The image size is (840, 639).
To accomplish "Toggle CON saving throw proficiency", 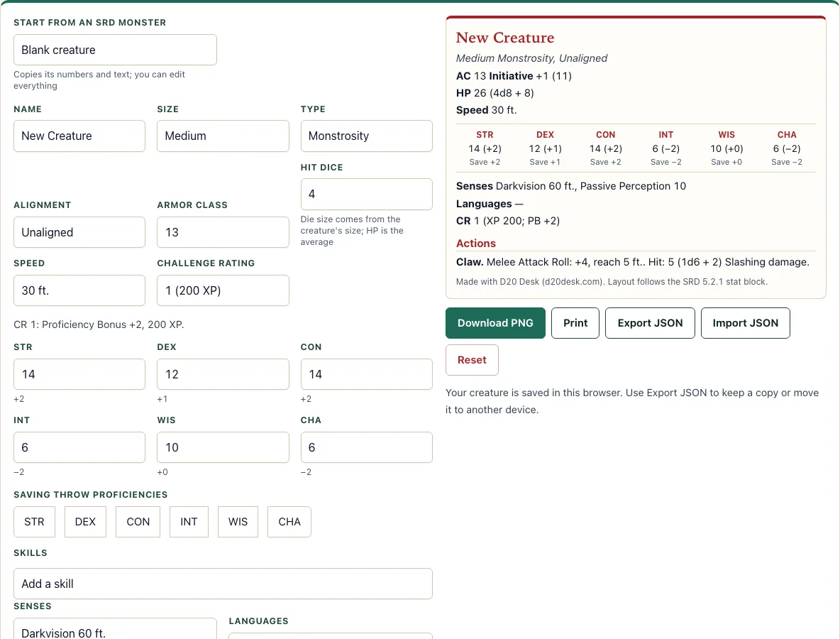I will tap(138, 522).
